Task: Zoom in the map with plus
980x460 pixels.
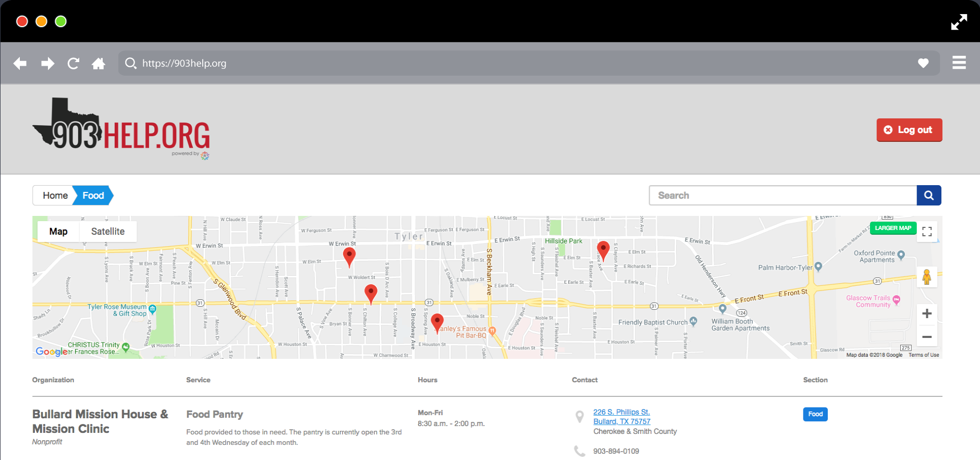Action: [x=926, y=313]
